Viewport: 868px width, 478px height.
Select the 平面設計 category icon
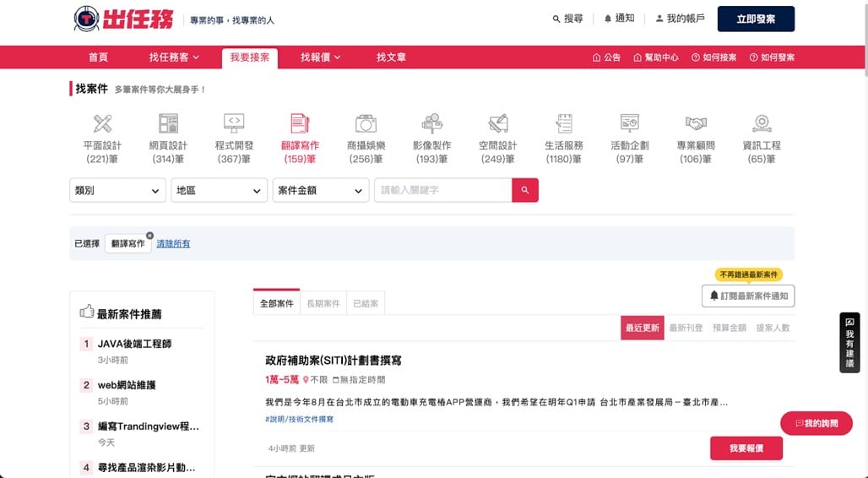click(x=103, y=124)
